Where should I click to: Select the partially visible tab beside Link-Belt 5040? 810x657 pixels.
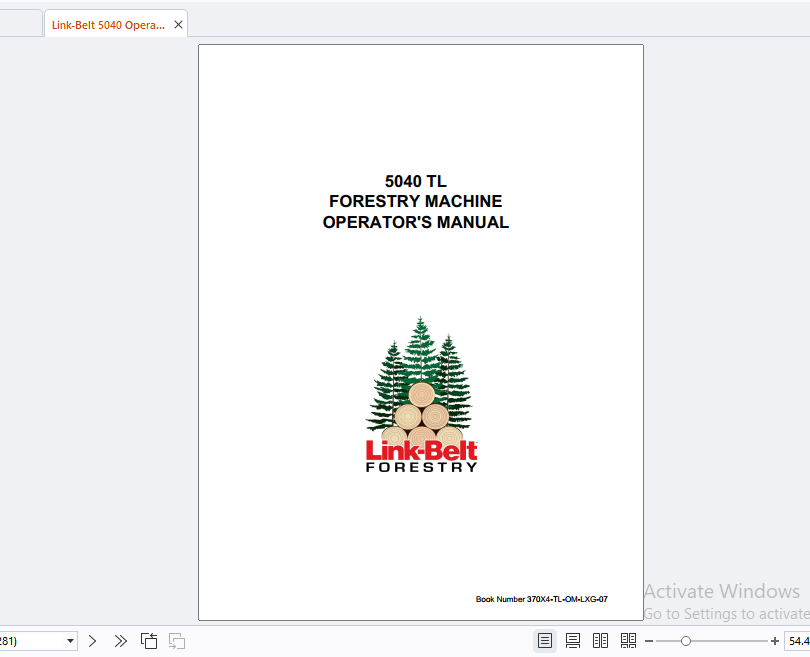(x=21, y=24)
